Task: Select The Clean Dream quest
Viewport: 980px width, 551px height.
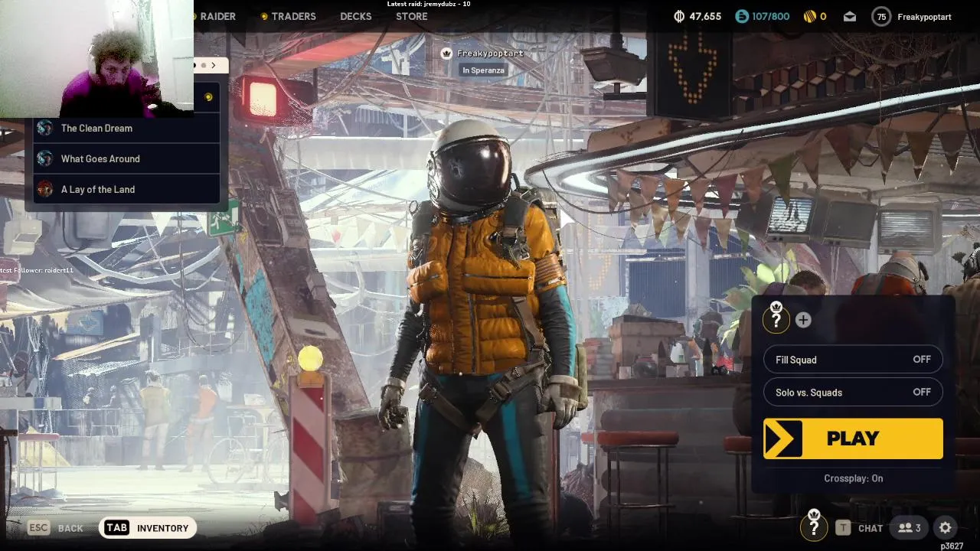Action: [x=126, y=128]
